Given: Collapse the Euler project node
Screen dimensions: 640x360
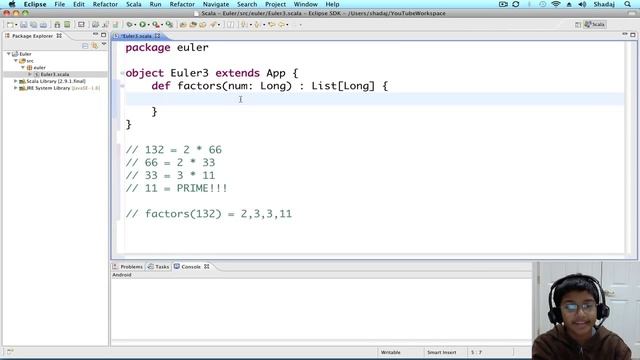Looking at the screenshot, I should pyautogui.click(x=9, y=53).
